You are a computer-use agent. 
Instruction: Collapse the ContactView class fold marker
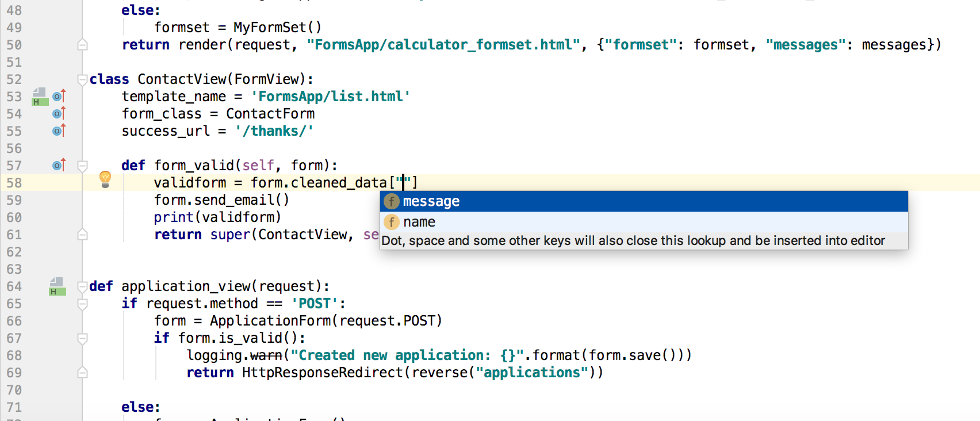(x=83, y=79)
